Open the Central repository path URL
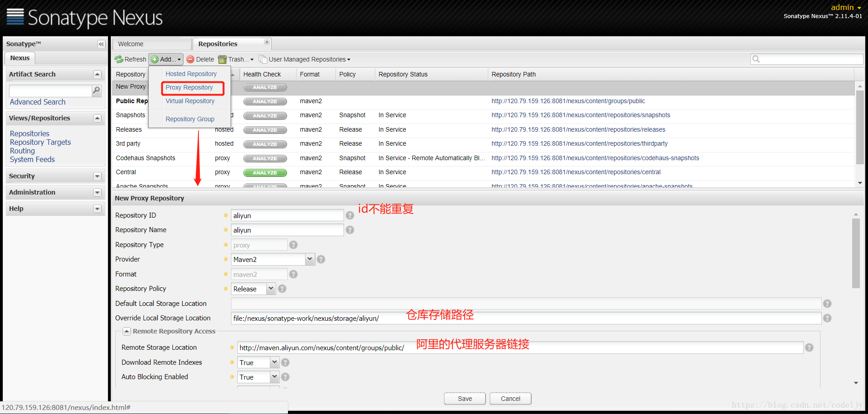Viewport: 868px width, 414px height. [576, 172]
